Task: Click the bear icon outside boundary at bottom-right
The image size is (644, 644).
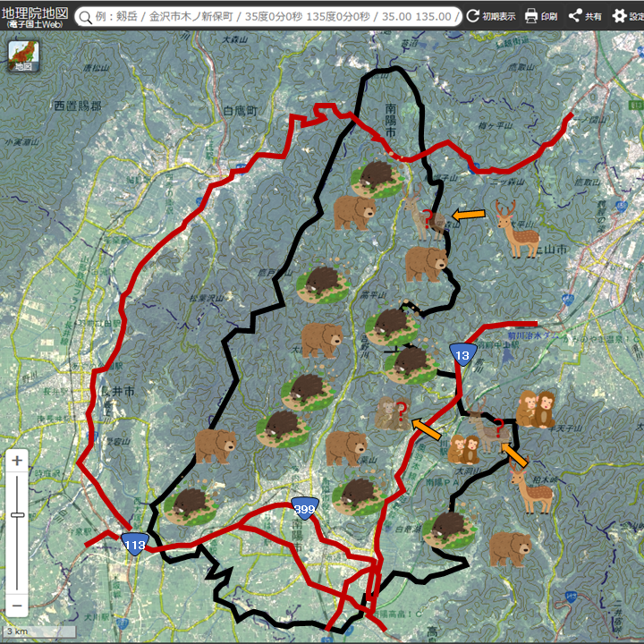Action: pyautogui.click(x=511, y=548)
